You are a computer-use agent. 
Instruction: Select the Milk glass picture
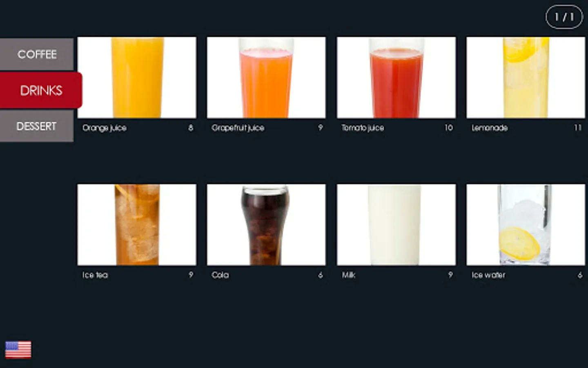396,224
